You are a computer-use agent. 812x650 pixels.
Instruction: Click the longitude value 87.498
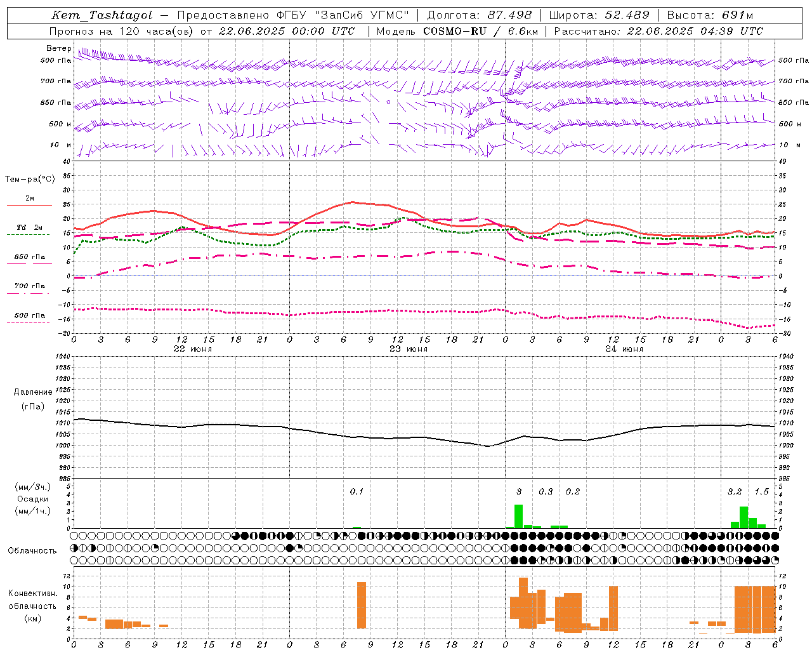pyautogui.click(x=509, y=16)
